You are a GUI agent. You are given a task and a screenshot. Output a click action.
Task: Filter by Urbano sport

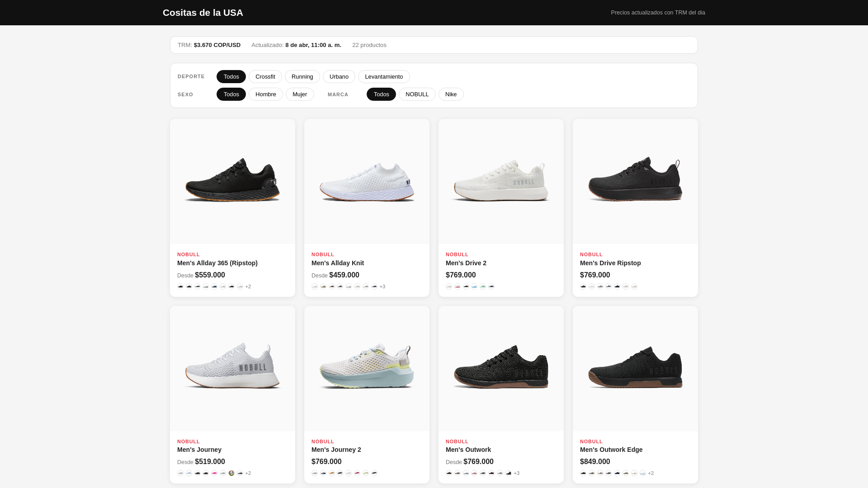pos(339,77)
